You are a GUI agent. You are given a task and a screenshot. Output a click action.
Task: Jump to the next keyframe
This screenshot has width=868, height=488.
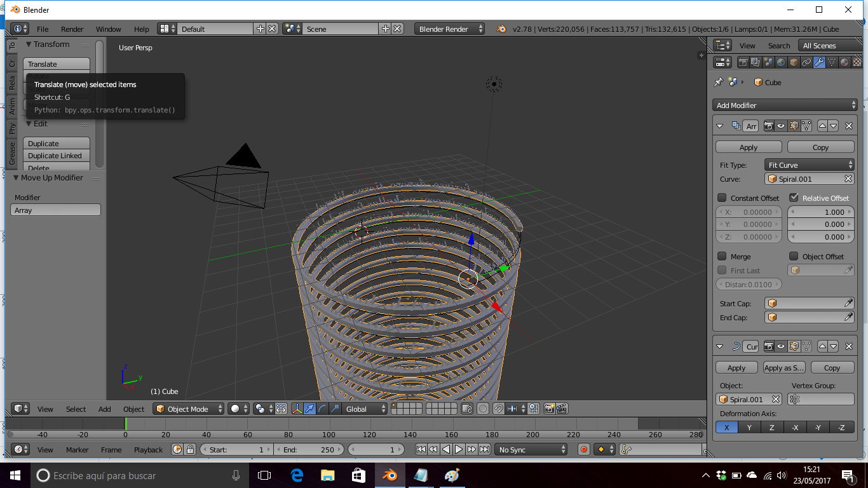[471, 449]
